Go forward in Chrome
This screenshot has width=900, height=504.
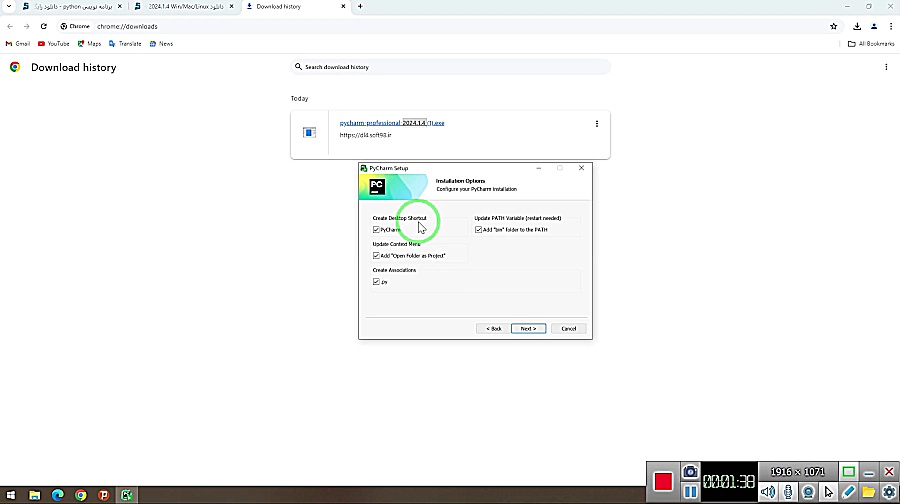click(26, 26)
